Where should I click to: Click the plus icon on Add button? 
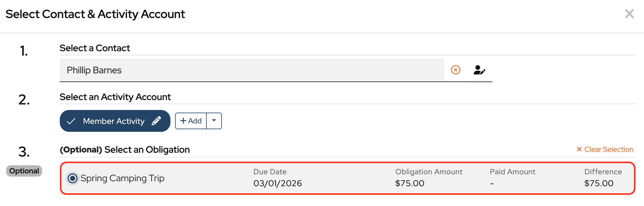tap(183, 121)
